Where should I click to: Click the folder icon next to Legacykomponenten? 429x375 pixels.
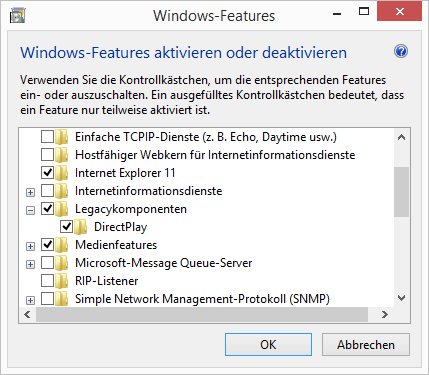[62, 209]
